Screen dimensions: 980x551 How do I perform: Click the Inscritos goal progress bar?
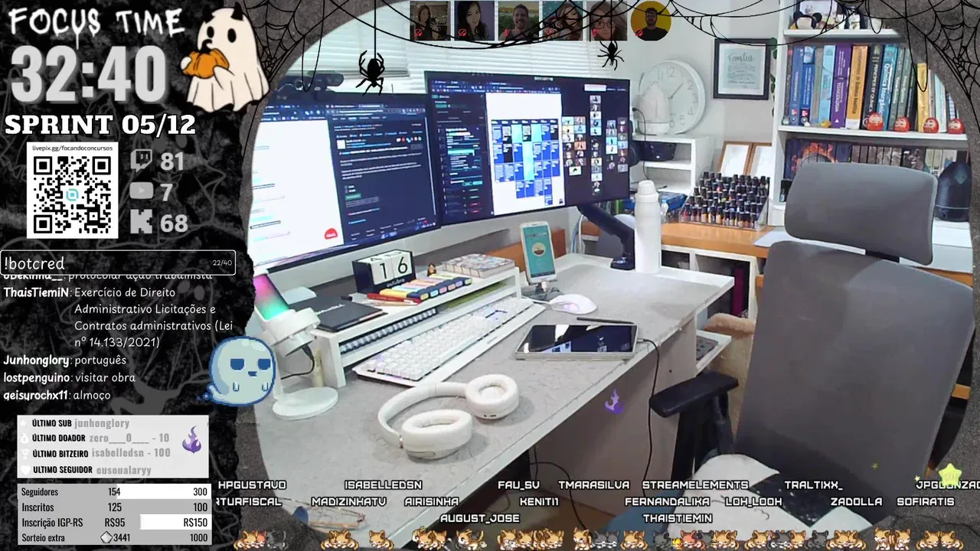point(114,507)
